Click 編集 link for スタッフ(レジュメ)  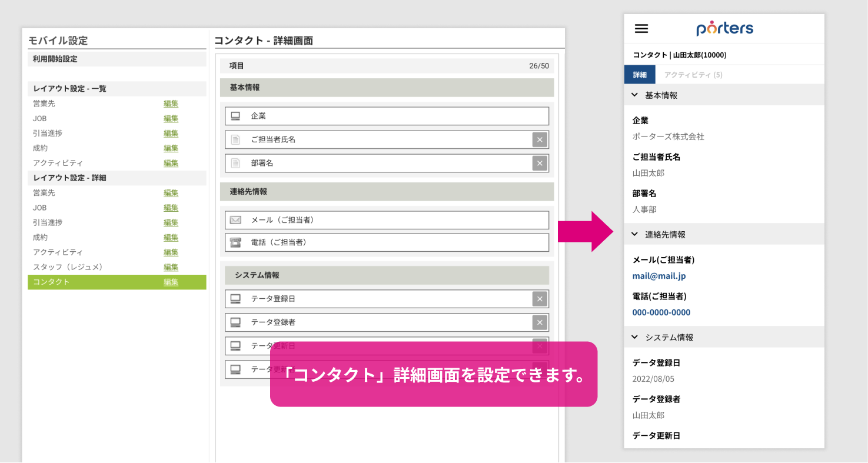coord(171,267)
